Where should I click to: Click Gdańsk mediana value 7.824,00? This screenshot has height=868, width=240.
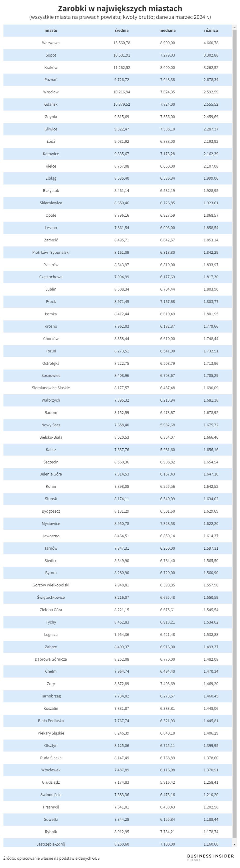pyautogui.click(x=167, y=104)
